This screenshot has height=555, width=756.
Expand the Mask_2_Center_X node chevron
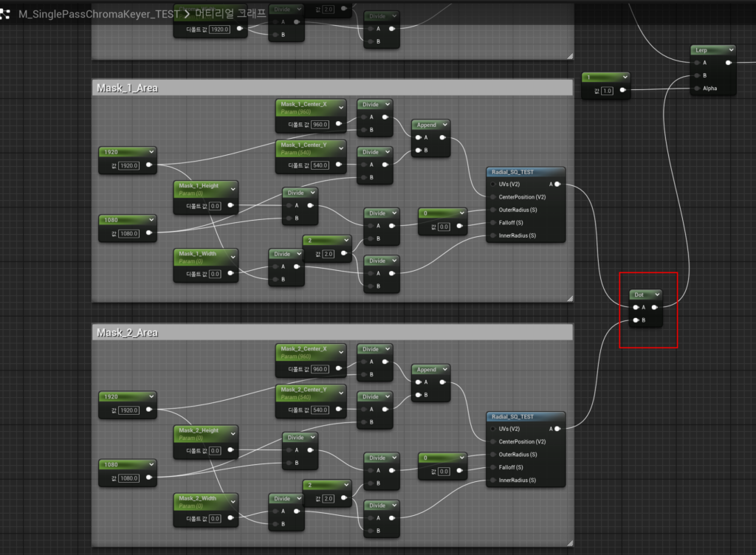point(341,352)
